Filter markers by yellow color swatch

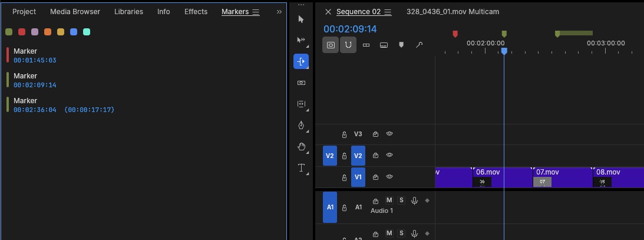point(61,32)
